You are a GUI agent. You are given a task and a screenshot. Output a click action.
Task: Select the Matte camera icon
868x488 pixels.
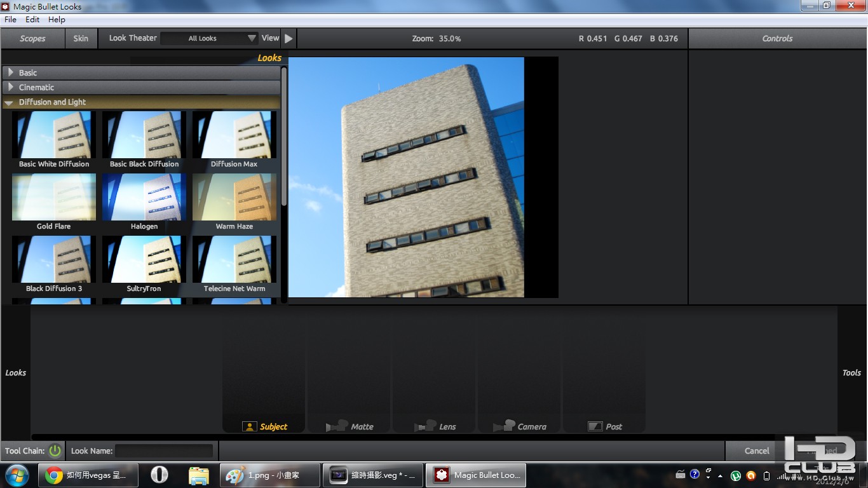click(x=337, y=426)
